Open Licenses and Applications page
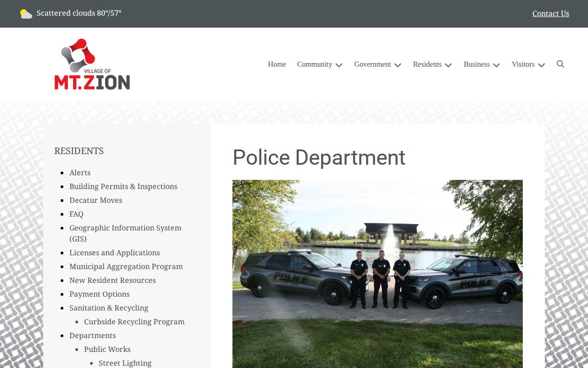 114,253
